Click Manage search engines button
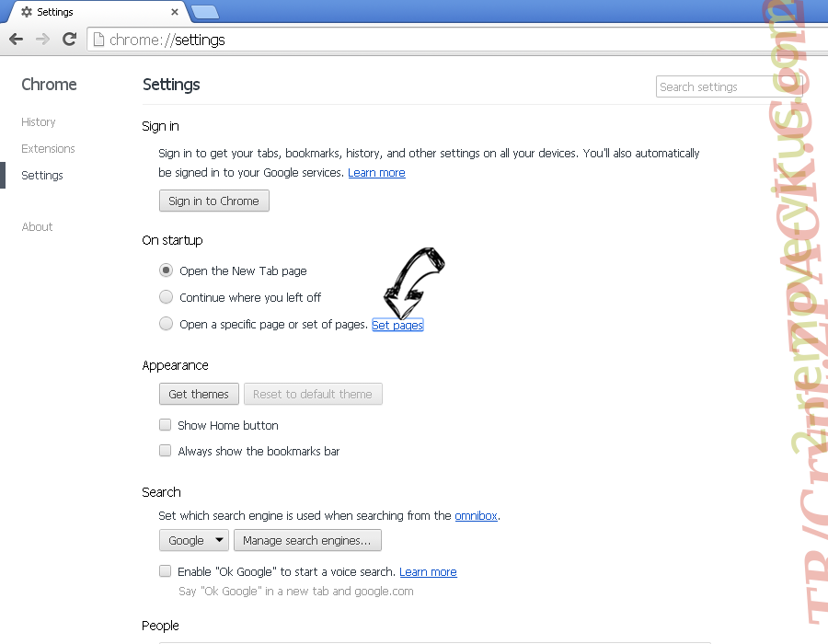 [307, 540]
